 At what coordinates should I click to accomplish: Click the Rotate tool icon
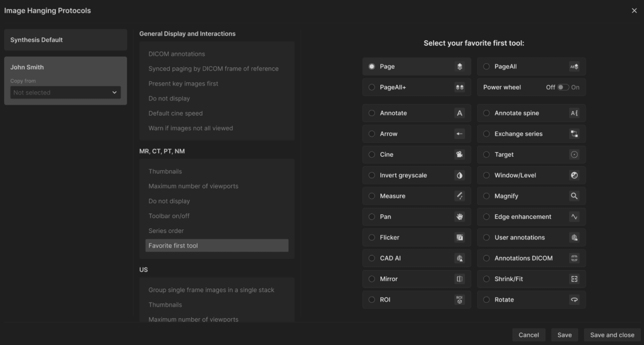click(x=574, y=300)
